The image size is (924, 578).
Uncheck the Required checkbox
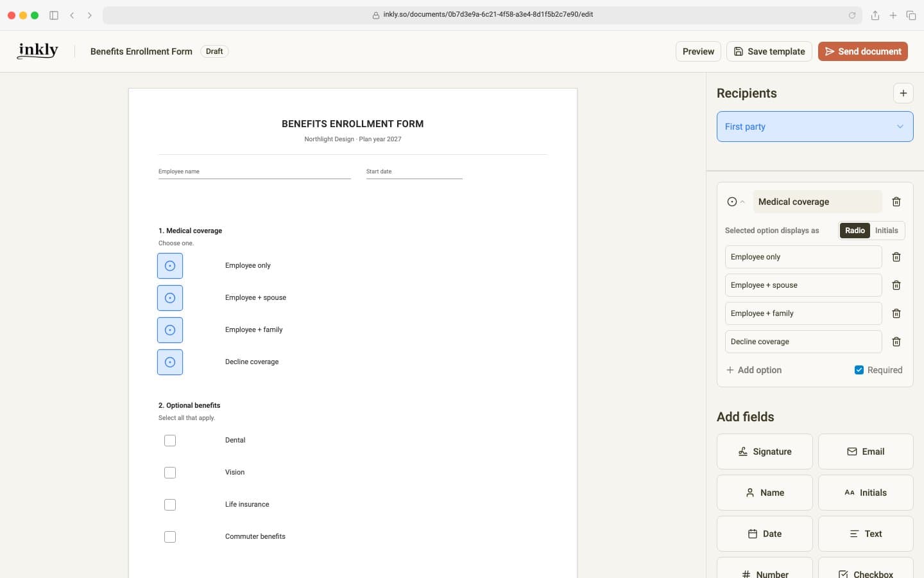pos(859,370)
